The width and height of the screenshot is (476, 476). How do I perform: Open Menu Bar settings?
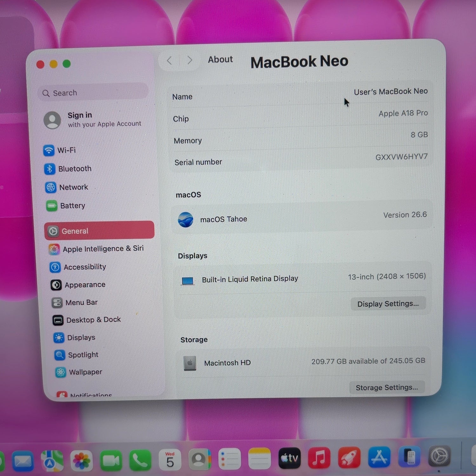pos(75,302)
